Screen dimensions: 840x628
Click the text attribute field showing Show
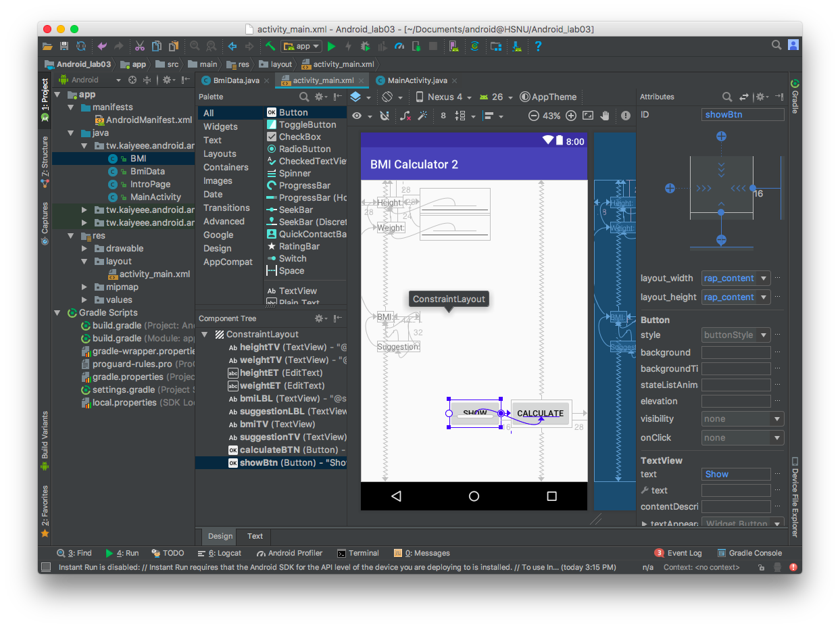click(x=736, y=474)
